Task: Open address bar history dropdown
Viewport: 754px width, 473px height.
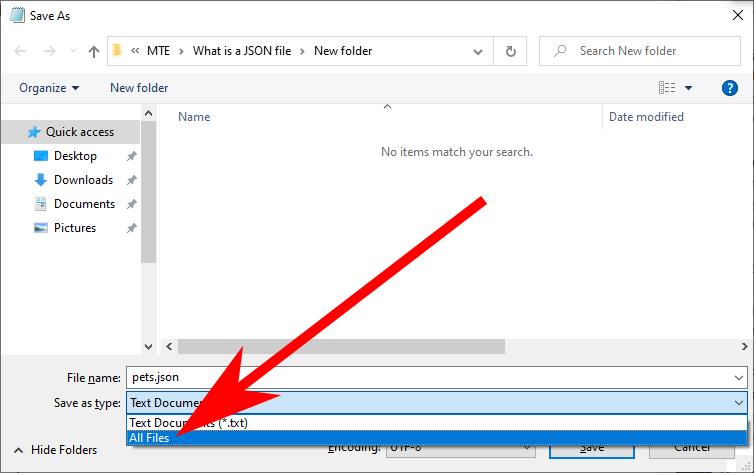Action: click(x=478, y=51)
